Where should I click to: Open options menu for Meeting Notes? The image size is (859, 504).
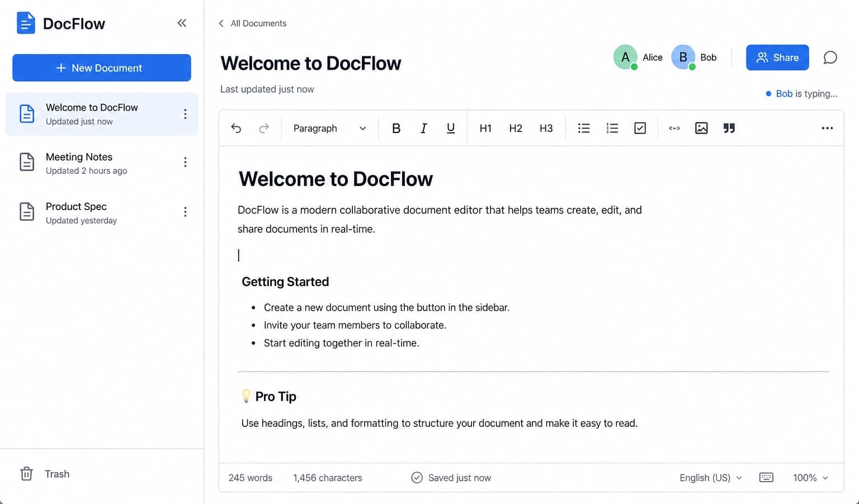[x=185, y=163]
